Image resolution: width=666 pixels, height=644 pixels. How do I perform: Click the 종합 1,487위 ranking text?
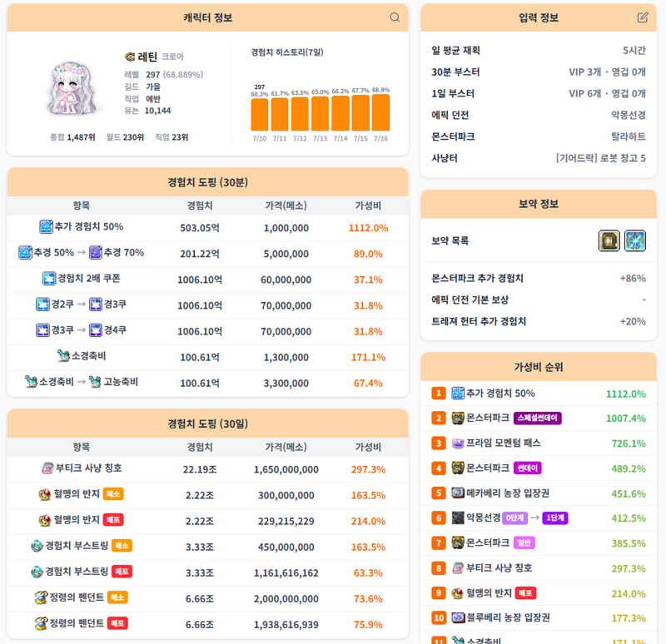point(72,137)
